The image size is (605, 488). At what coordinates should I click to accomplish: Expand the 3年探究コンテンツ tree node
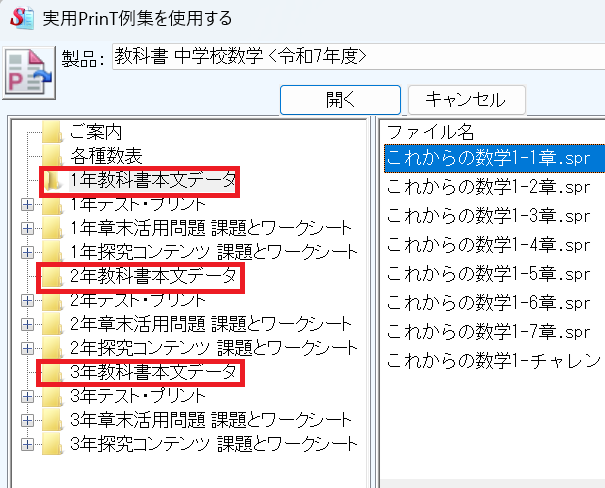[x=27, y=444]
